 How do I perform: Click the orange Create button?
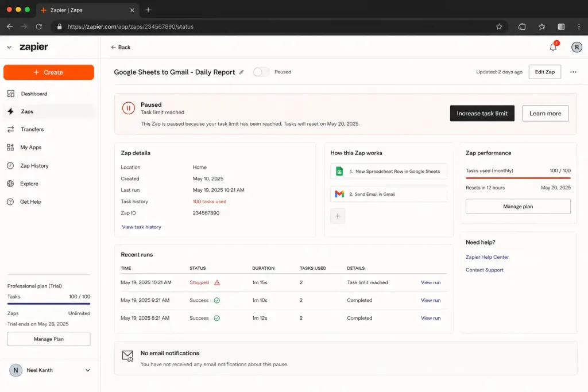pos(49,72)
